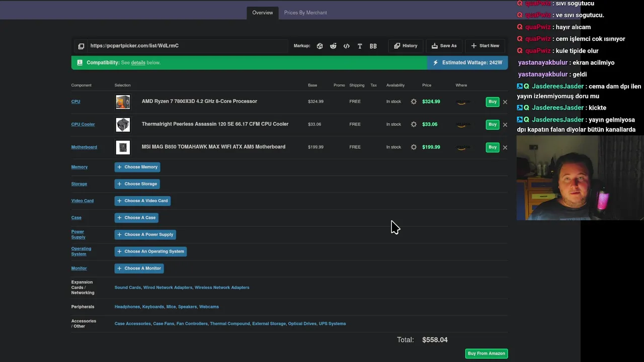Click the MSI MAG B850 TOMAHAWK product name
Screen dimensions: 644x362
[213, 147]
